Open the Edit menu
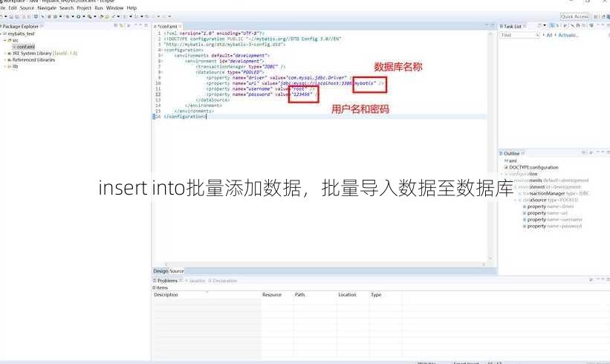The image size is (610, 364). [13, 7]
